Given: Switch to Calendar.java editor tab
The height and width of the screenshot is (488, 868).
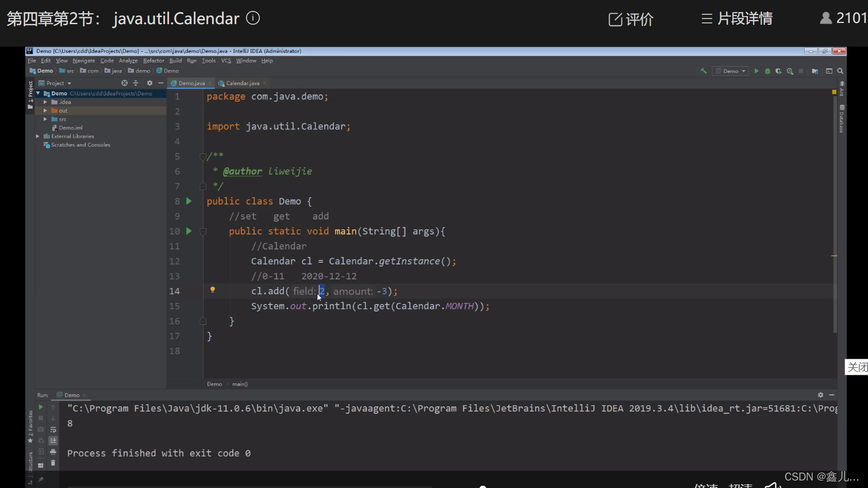Looking at the screenshot, I should (x=243, y=83).
